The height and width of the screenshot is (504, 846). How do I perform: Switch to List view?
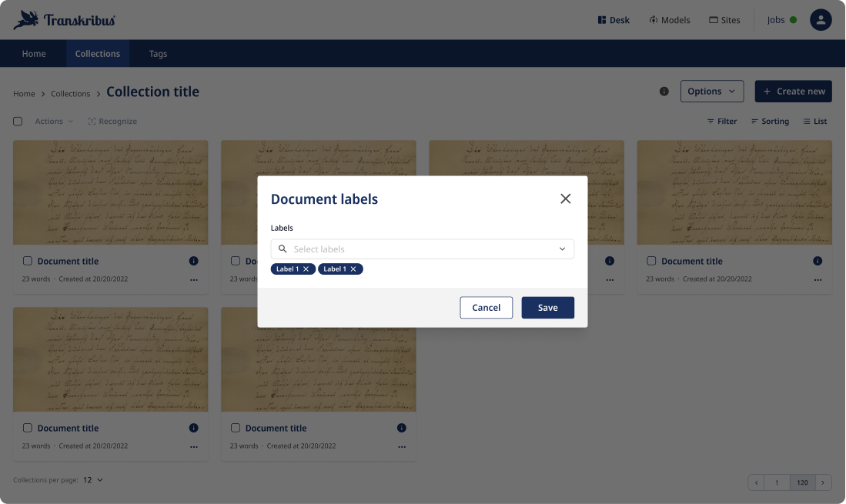point(814,122)
